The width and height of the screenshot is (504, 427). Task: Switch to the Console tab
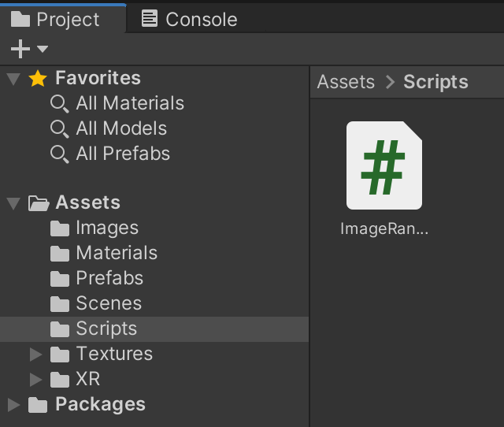click(x=189, y=19)
